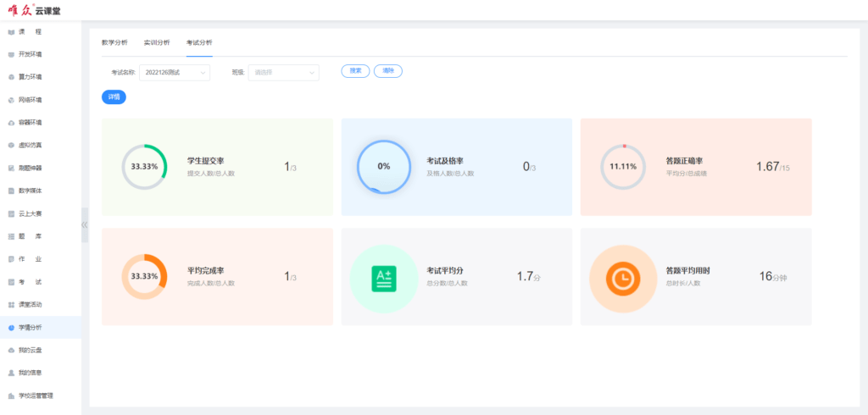
Task: Click the 清除 clear button
Action: (x=387, y=71)
